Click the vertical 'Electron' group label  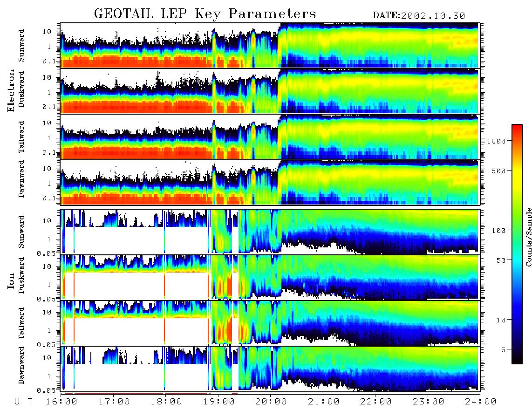pos(11,90)
